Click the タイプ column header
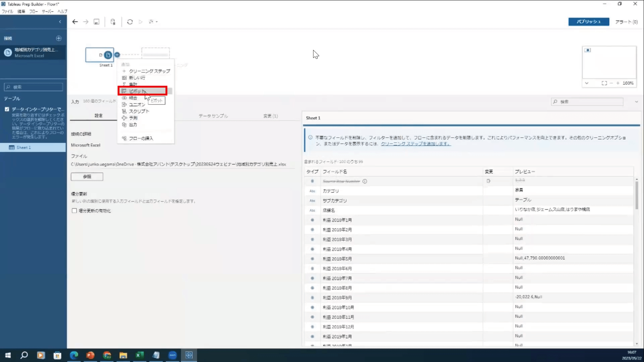 (312, 171)
